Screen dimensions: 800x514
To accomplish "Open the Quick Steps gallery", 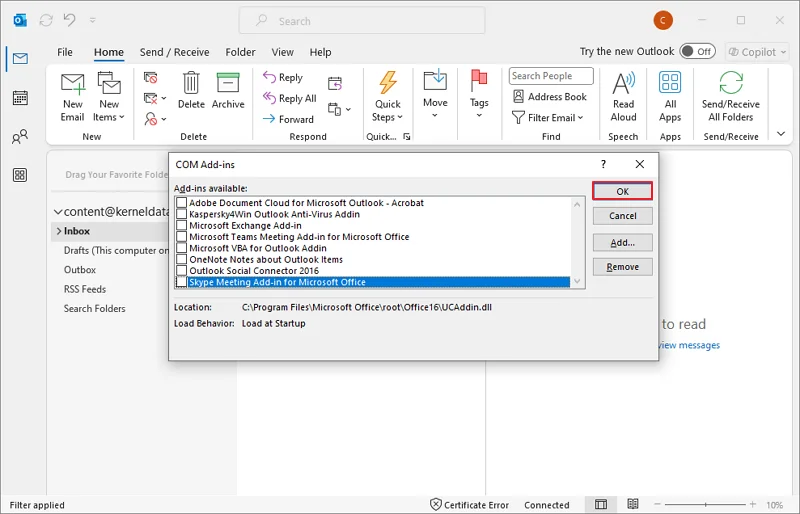I will (388, 97).
